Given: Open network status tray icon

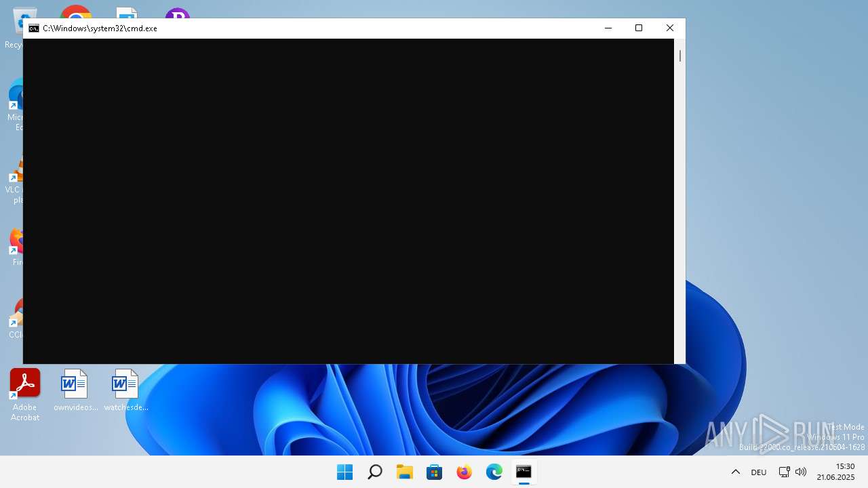Looking at the screenshot, I should (x=784, y=472).
